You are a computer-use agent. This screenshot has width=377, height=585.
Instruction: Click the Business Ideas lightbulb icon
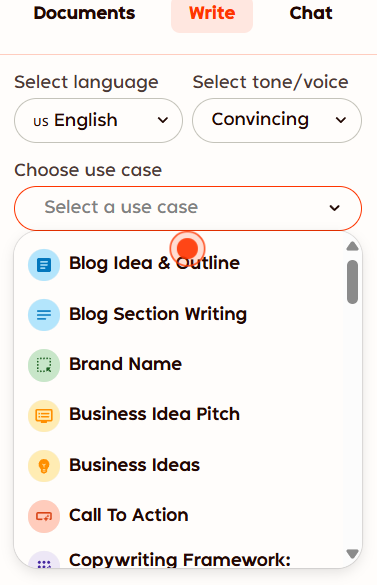click(44, 466)
